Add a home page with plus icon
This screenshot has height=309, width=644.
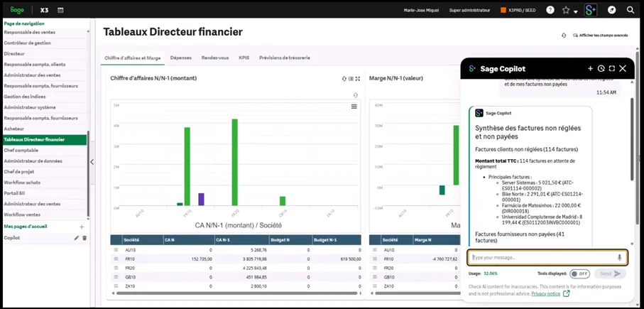82,227
